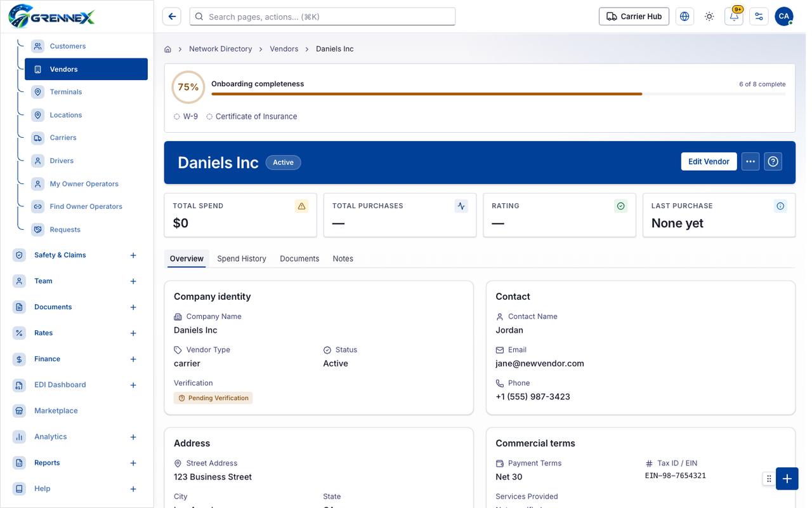The width and height of the screenshot is (812, 508).
Task: Go to Network Directory breadcrumb
Action: click(220, 49)
